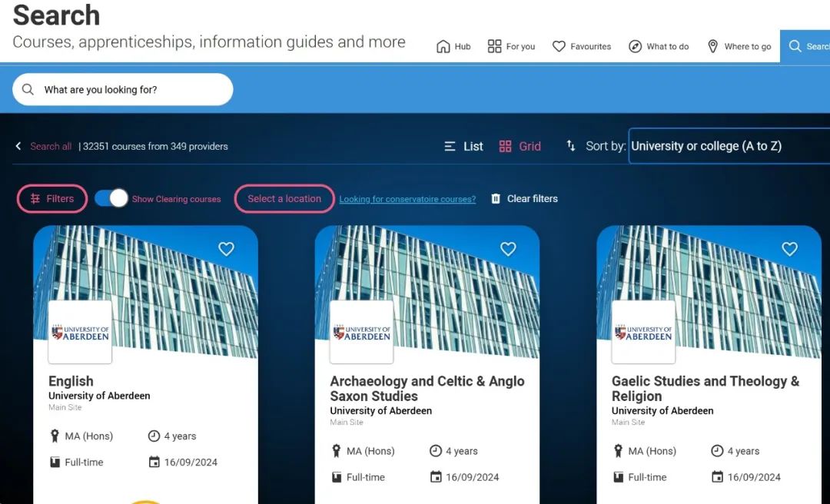This screenshot has height=504, width=830.
Task: Click the Courses, apprenticeships, information guides subtitle
Action: (209, 41)
